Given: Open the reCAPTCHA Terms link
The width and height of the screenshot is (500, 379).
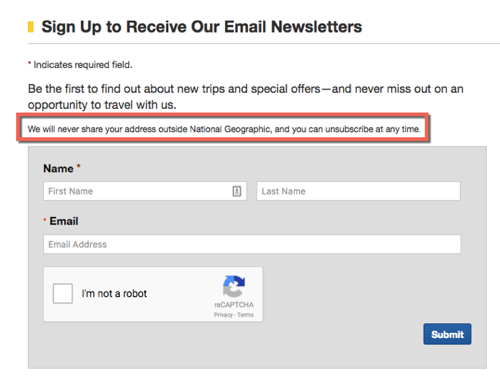Looking at the screenshot, I should tap(245, 315).
